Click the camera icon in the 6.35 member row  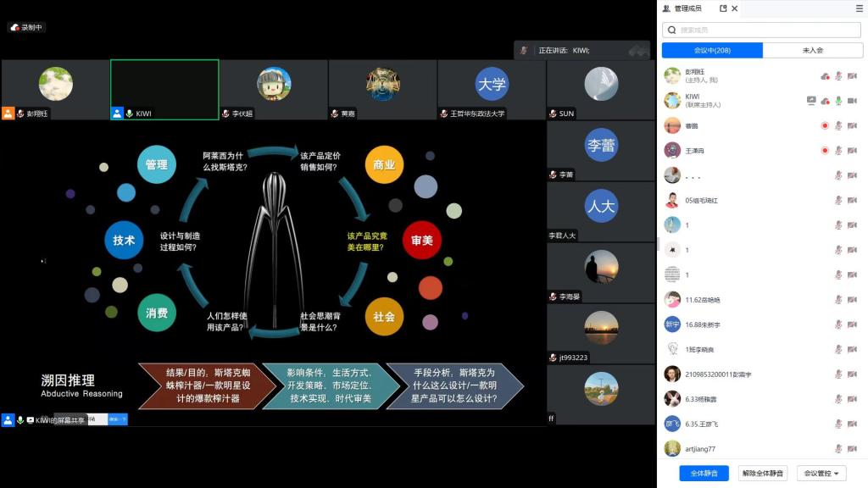853,424
